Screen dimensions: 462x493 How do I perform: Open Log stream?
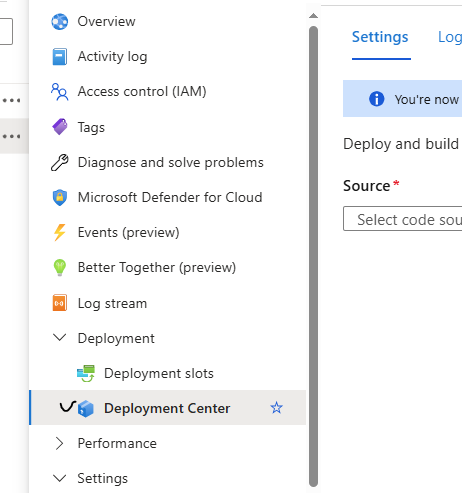(x=112, y=304)
